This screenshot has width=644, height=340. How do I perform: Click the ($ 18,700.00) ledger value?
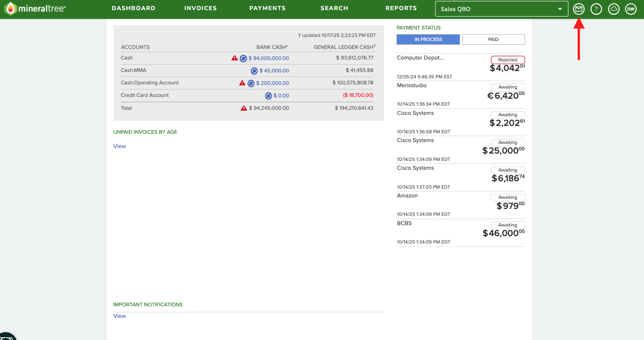coord(358,95)
